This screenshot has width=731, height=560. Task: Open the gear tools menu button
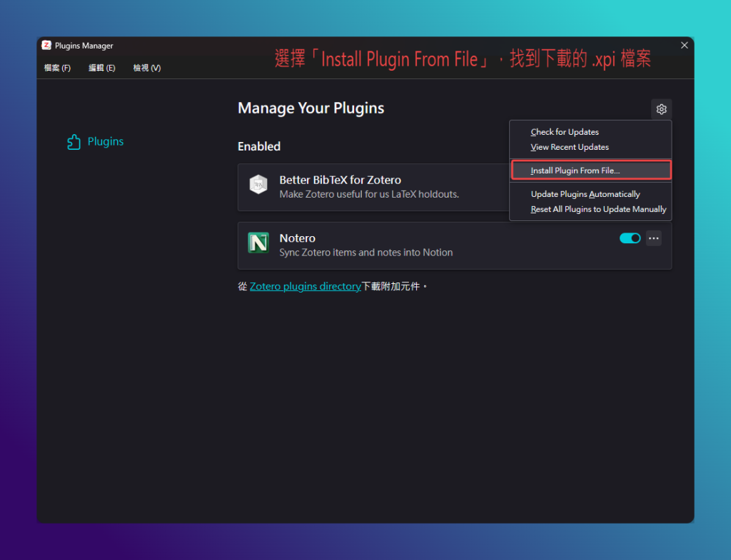(661, 109)
